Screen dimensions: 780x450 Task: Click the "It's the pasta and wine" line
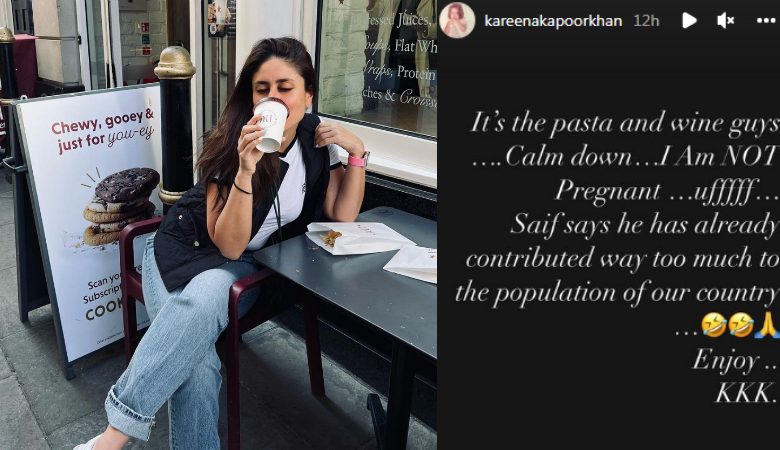tap(624, 122)
